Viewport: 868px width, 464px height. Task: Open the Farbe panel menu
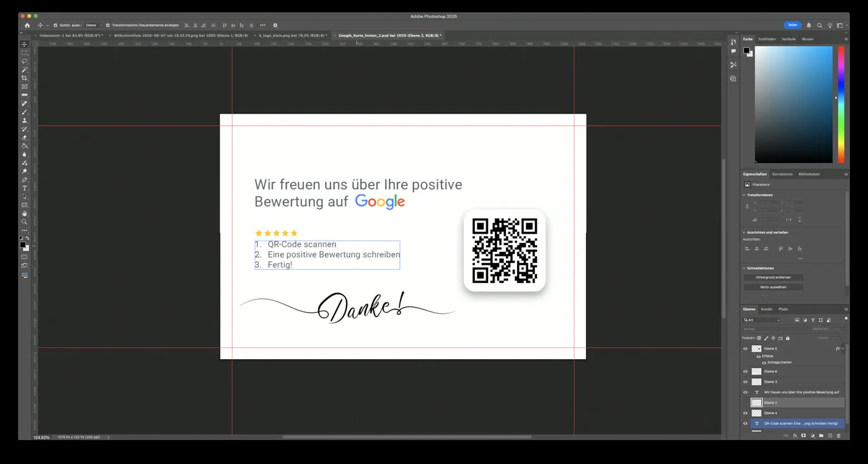[x=846, y=39]
